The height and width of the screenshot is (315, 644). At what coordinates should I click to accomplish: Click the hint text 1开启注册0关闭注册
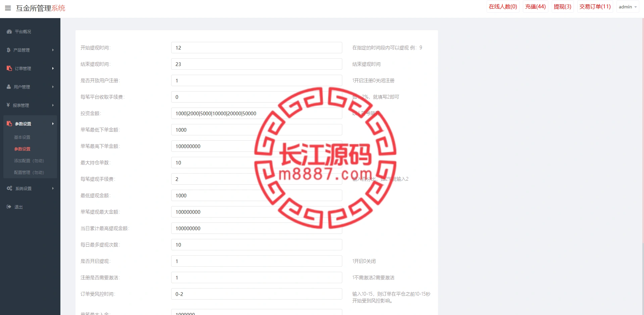pyautogui.click(x=373, y=80)
